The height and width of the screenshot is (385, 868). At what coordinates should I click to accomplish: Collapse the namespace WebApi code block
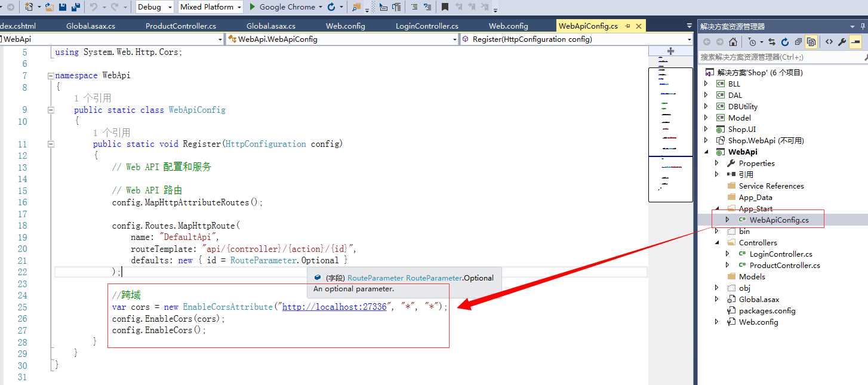(51, 76)
